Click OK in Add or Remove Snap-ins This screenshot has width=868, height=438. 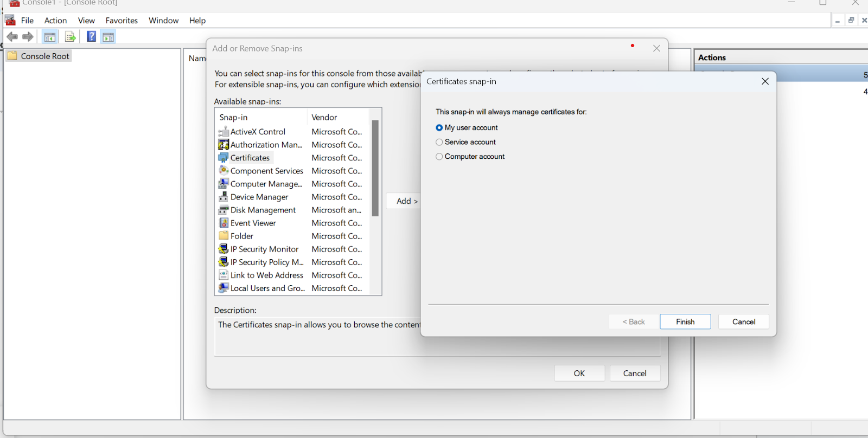[x=579, y=373]
